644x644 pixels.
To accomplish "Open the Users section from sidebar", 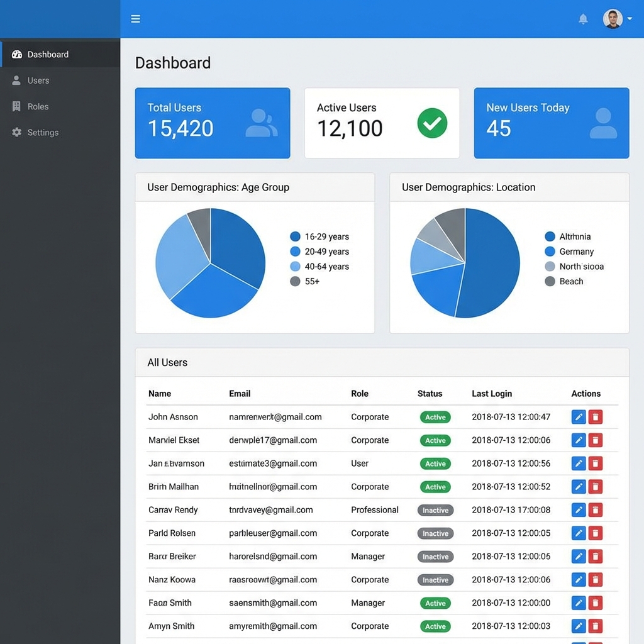I will click(x=39, y=80).
